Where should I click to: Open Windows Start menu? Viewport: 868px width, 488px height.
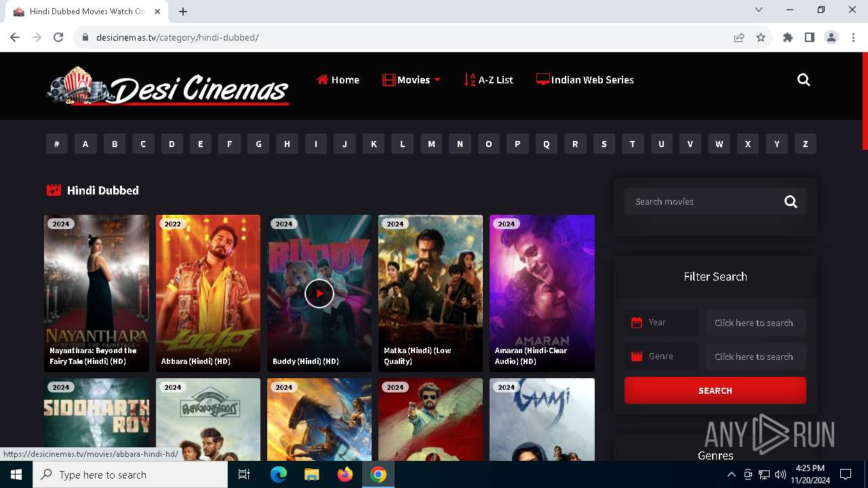pyautogui.click(x=16, y=474)
